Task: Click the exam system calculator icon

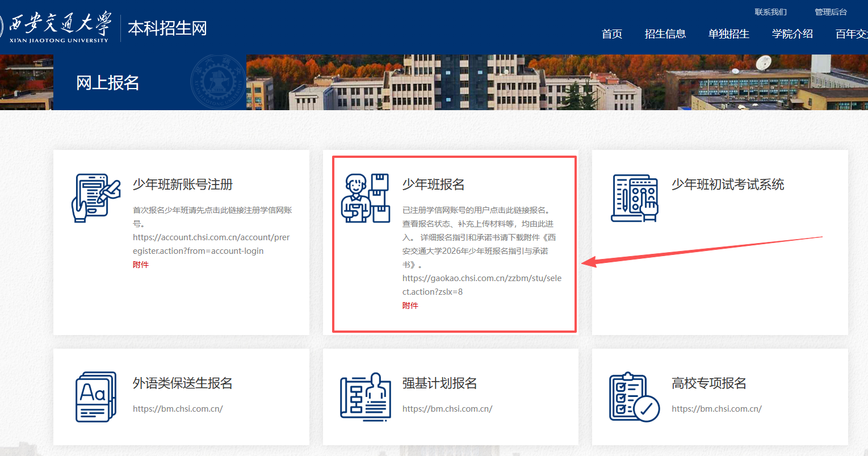Action: point(635,198)
